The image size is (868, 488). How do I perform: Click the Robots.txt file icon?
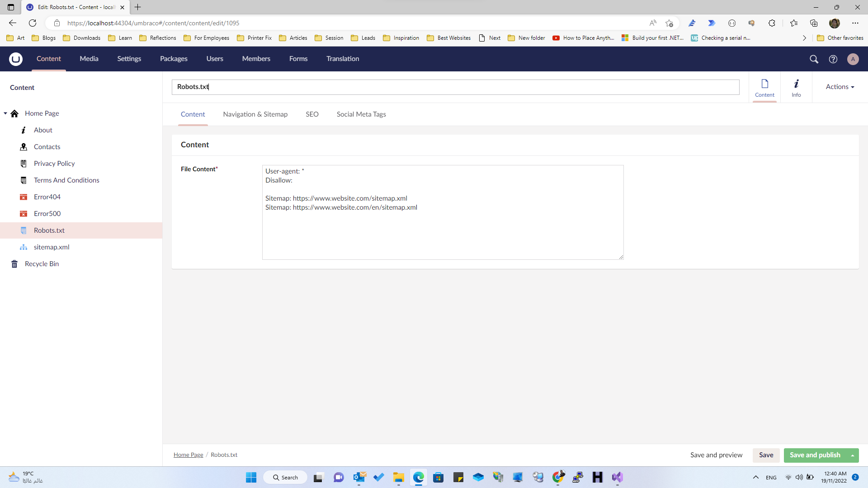coord(24,230)
